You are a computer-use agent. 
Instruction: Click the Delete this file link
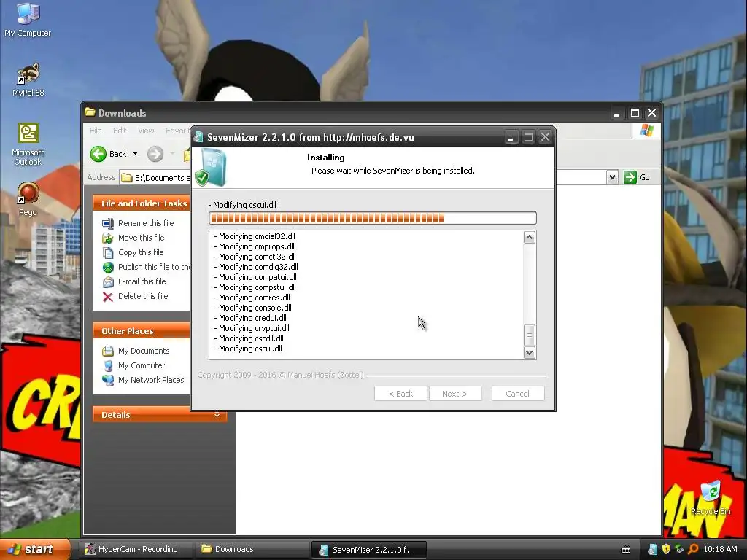143,296
